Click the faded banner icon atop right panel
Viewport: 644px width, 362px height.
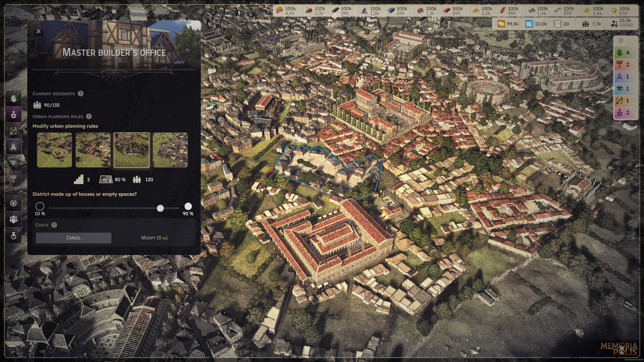tap(621, 41)
